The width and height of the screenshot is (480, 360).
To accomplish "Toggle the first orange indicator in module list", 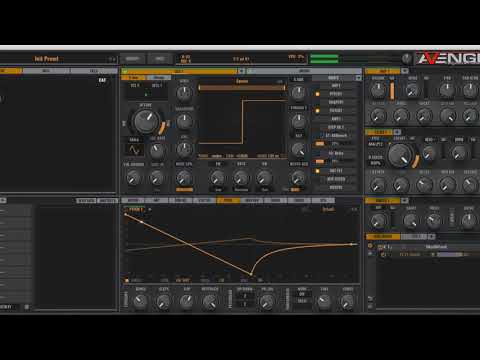I will click(317, 94).
